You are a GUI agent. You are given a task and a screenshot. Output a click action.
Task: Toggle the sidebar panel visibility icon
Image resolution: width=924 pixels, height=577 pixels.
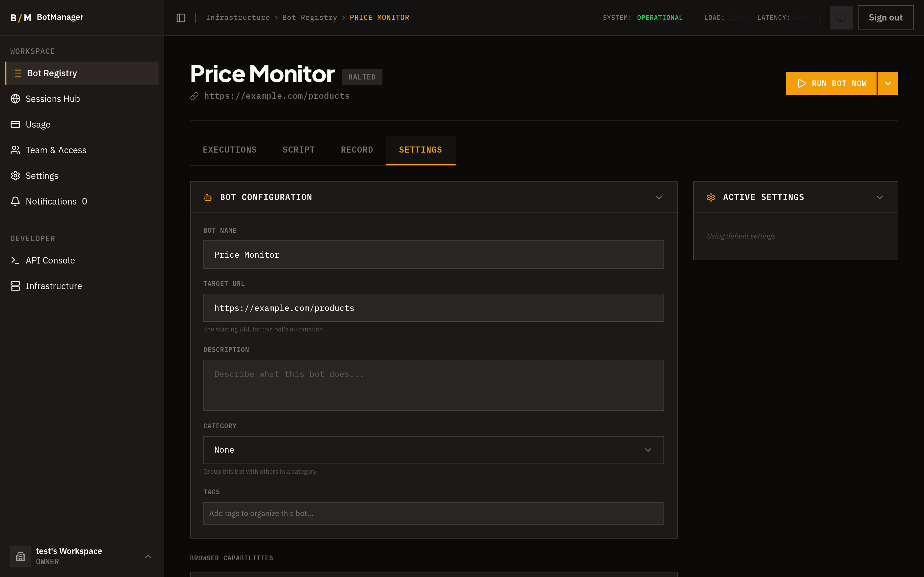coord(180,18)
